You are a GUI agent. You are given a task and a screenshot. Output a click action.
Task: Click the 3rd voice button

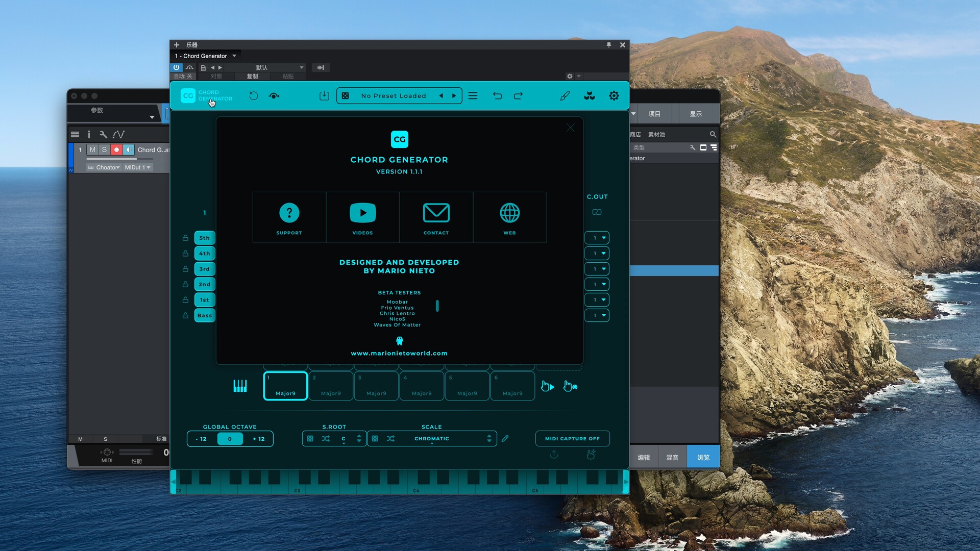pyautogui.click(x=205, y=269)
